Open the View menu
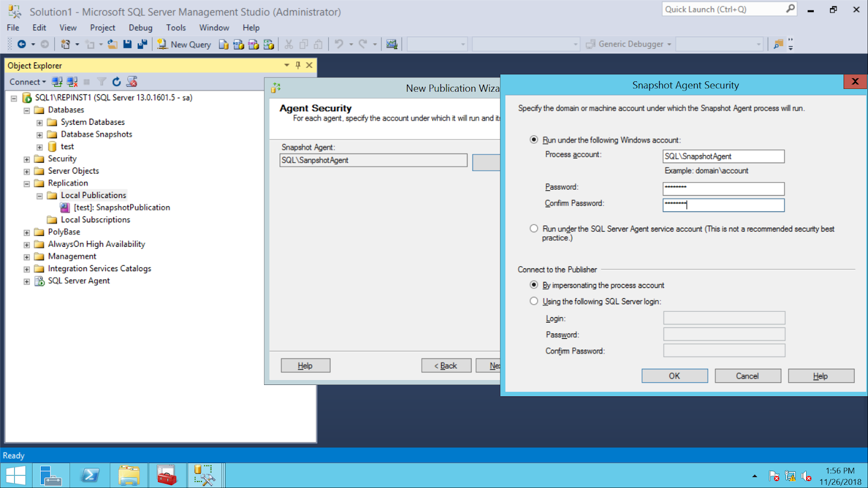 68,28
